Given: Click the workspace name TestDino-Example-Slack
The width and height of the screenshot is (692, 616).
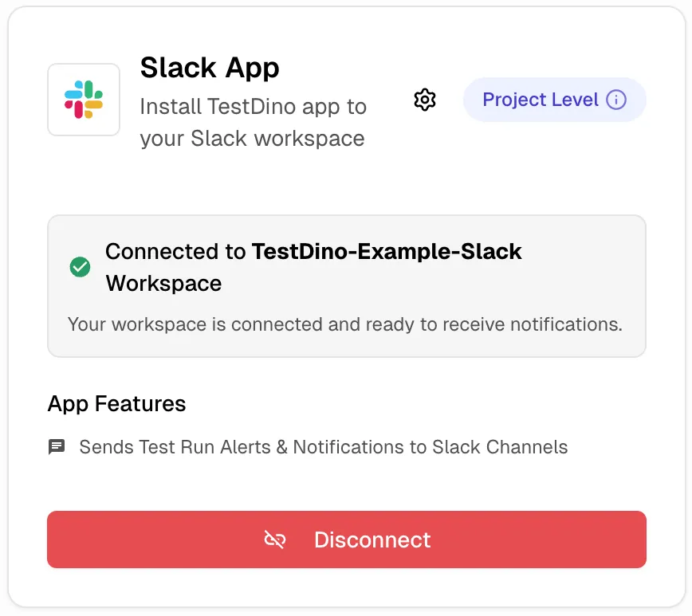Looking at the screenshot, I should click(386, 251).
